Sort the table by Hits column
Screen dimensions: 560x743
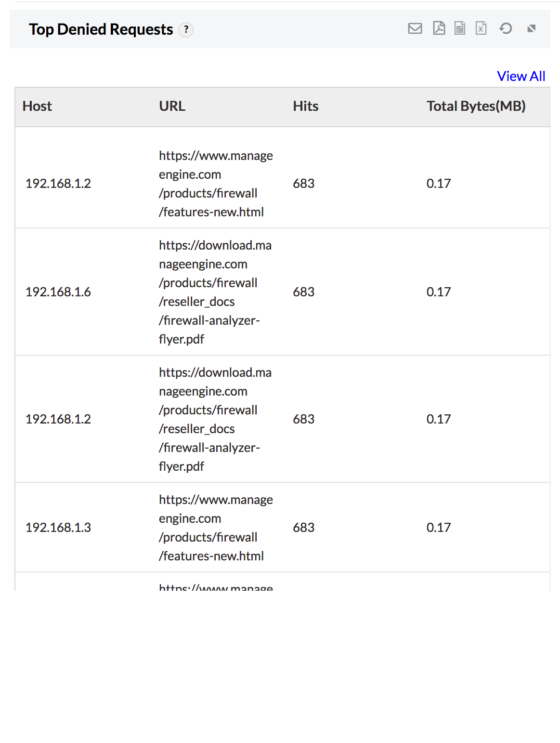tap(305, 106)
